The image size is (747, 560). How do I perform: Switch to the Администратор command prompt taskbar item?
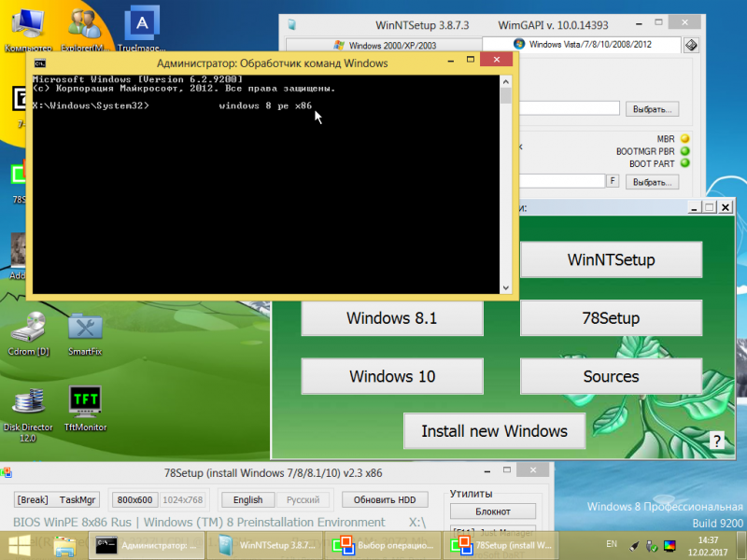(x=147, y=546)
